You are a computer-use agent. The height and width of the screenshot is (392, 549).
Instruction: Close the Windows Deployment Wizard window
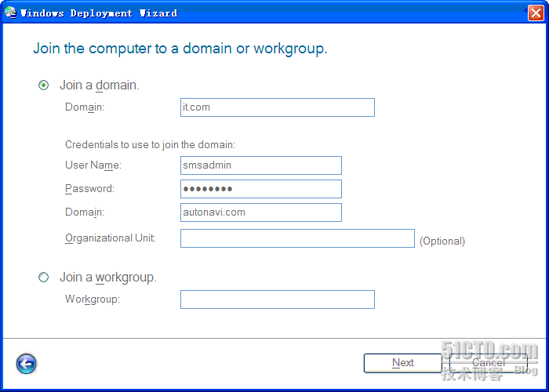coord(536,13)
